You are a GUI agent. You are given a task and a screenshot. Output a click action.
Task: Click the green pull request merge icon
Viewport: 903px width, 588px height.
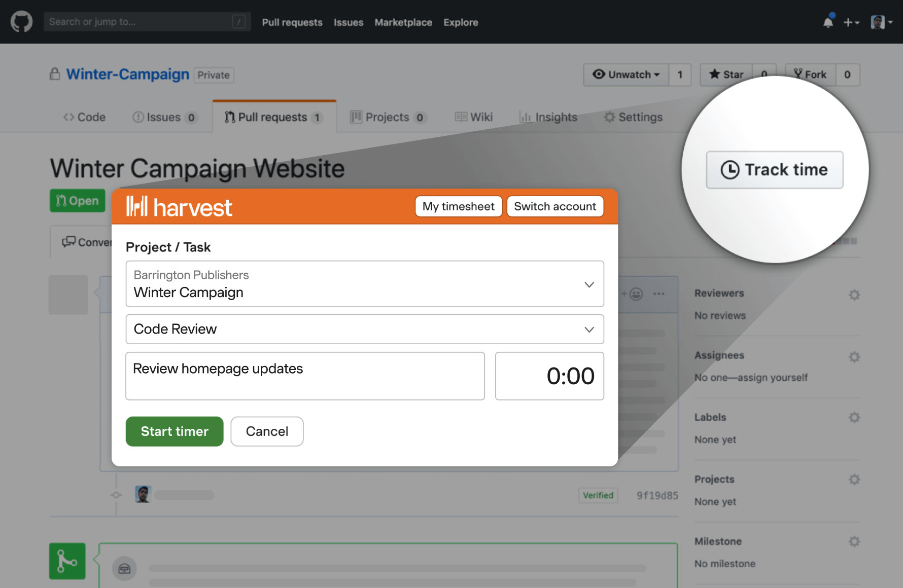pyautogui.click(x=67, y=561)
